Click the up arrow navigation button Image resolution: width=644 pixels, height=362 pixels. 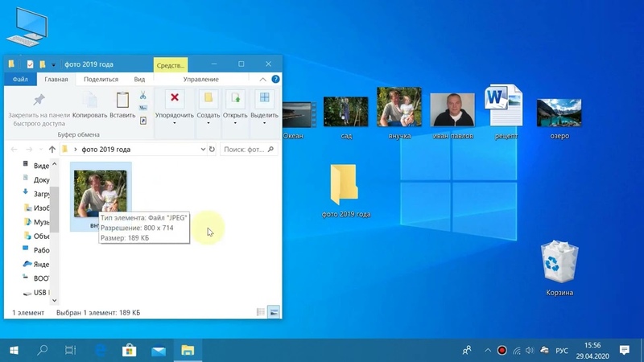tap(52, 150)
